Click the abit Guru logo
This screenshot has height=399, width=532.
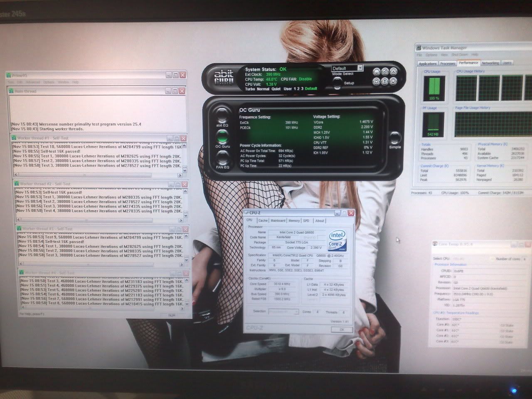point(224,77)
